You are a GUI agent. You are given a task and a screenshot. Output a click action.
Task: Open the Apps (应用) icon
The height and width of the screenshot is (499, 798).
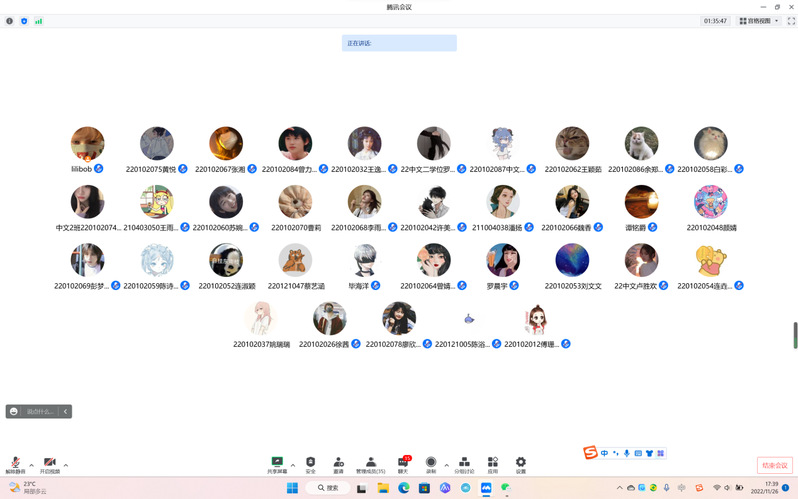click(x=492, y=464)
